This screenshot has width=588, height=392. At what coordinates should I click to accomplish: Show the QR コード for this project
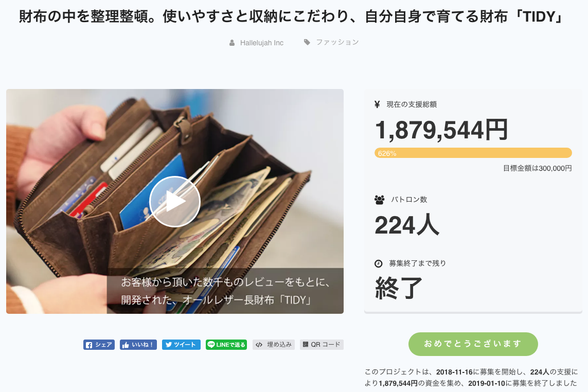(x=322, y=345)
